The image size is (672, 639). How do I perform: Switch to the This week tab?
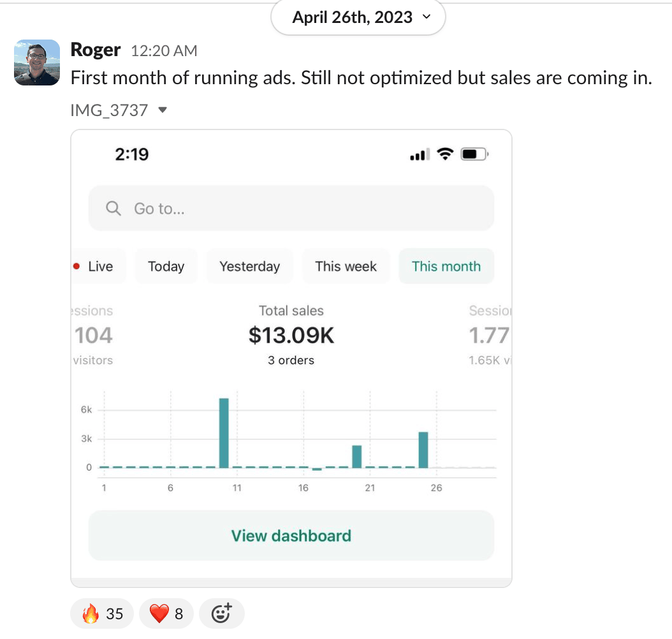(x=346, y=267)
